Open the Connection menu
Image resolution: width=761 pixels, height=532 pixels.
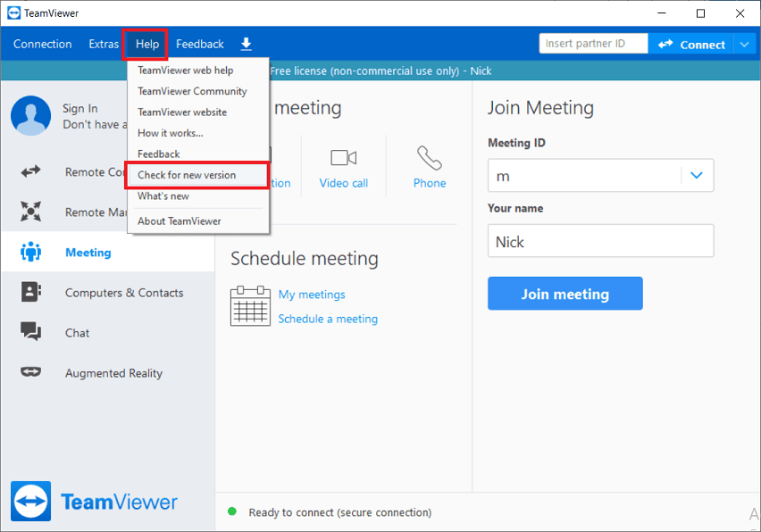[43, 44]
